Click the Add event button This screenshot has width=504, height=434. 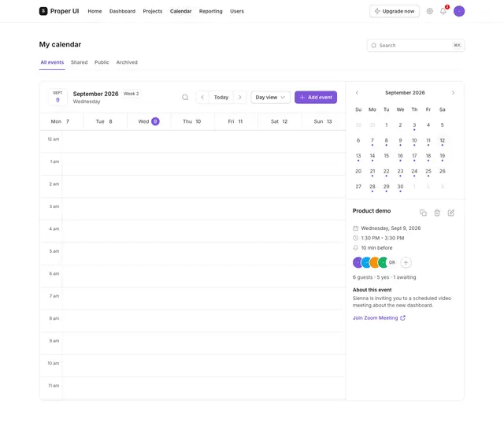[316, 98]
